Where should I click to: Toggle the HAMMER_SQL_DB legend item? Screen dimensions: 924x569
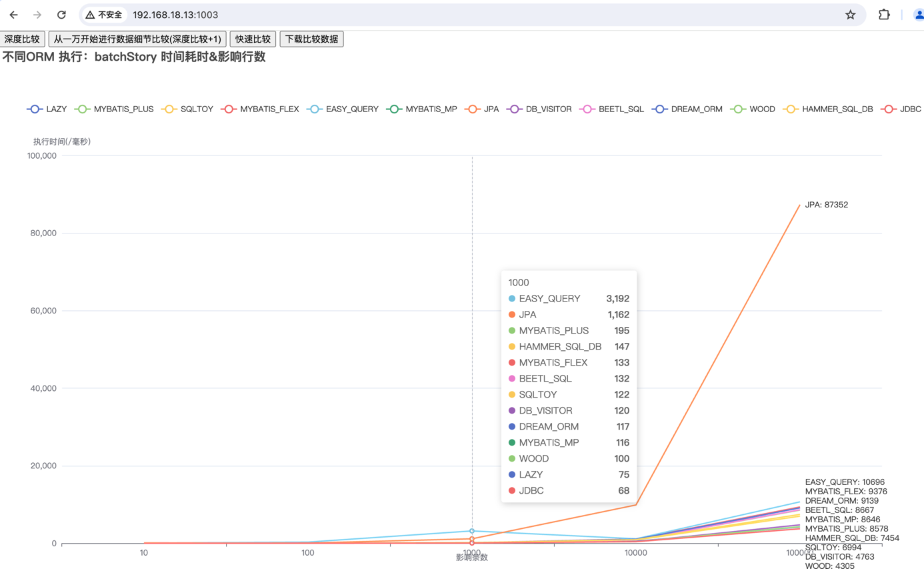coord(828,109)
